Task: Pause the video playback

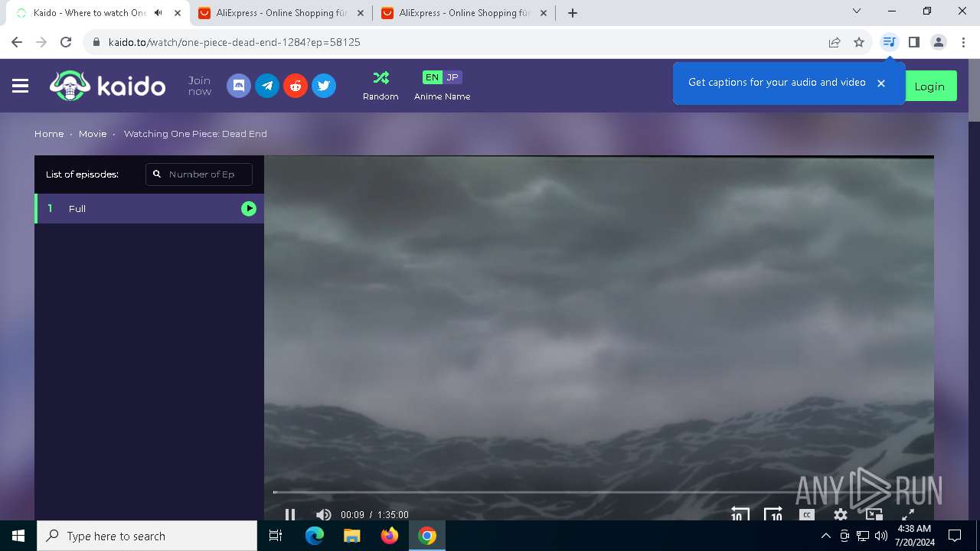Action: (290, 515)
